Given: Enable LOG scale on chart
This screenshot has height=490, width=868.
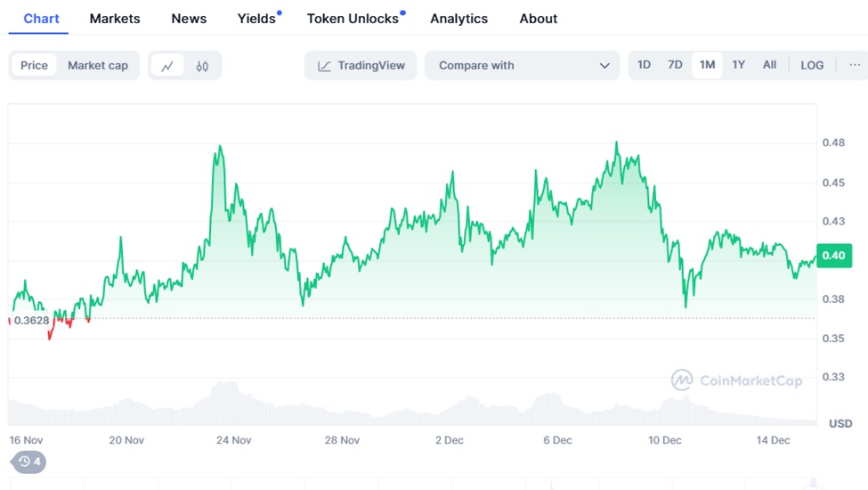Looking at the screenshot, I should pyautogui.click(x=811, y=65).
